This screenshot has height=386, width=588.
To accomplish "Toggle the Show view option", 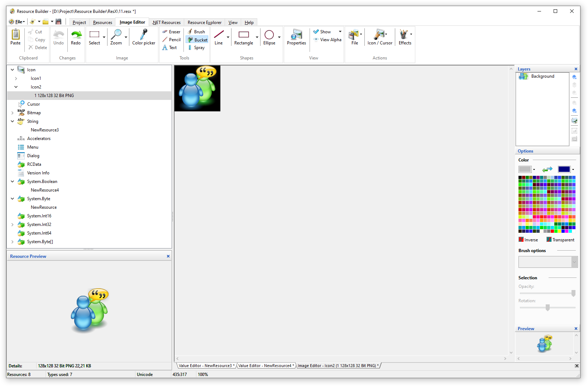I will coord(322,32).
